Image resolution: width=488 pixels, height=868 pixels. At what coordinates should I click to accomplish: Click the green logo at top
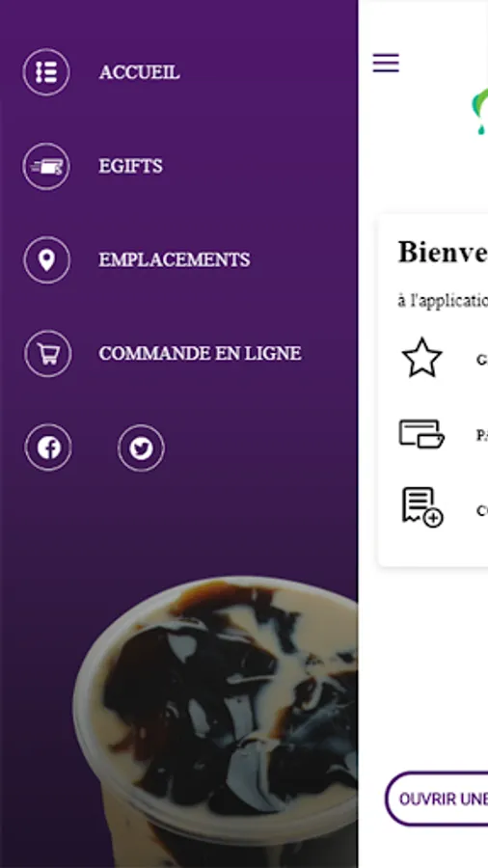point(479,111)
